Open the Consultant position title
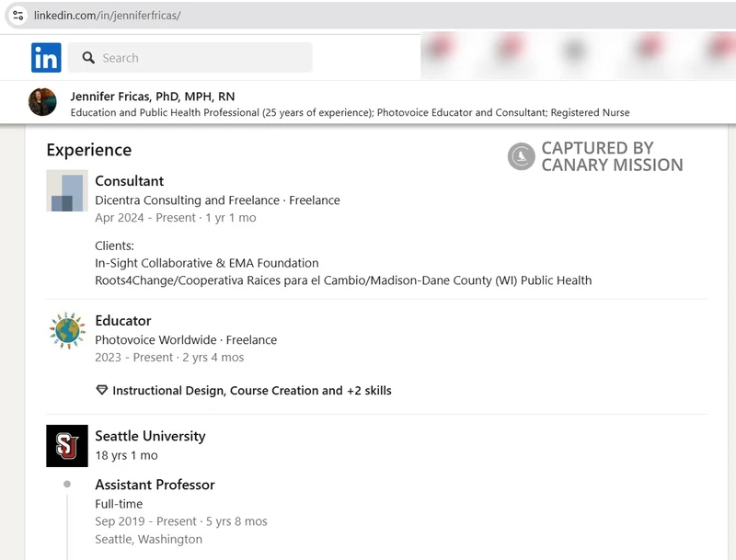 [x=130, y=181]
